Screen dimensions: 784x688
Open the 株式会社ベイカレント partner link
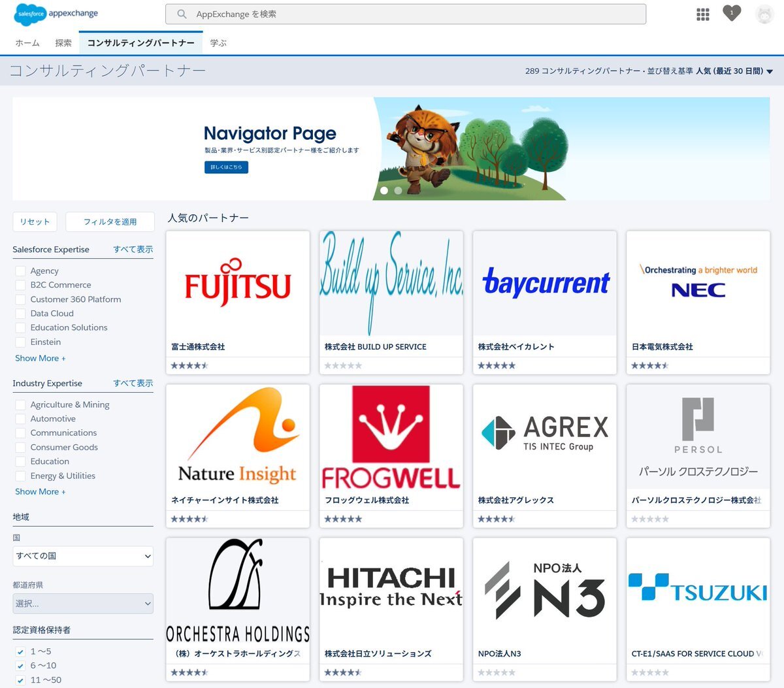(x=516, y=347)
